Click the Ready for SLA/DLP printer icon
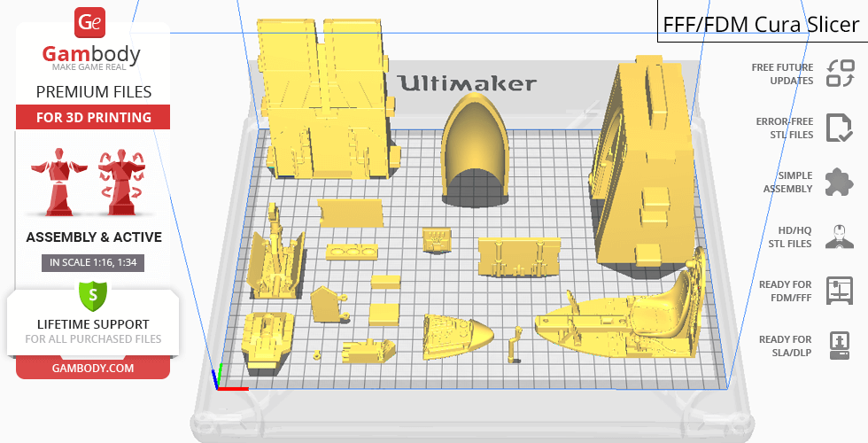The image size is (868, 443). click(x=840, y=346)
